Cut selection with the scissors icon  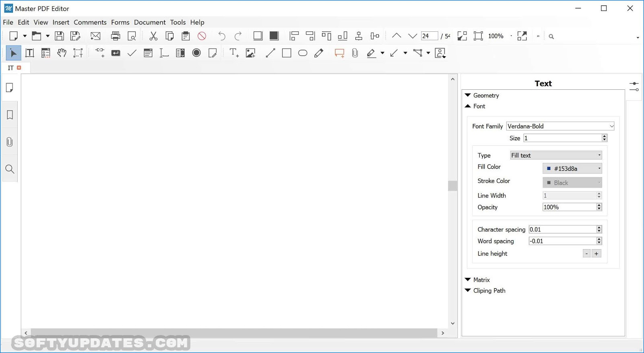[x=153, y=36]
